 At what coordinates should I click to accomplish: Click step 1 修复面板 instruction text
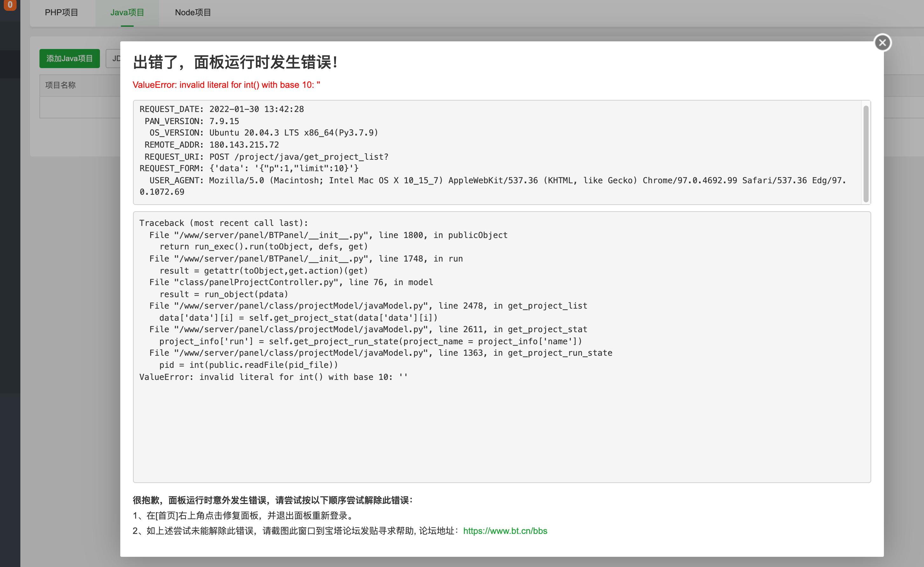243,516
